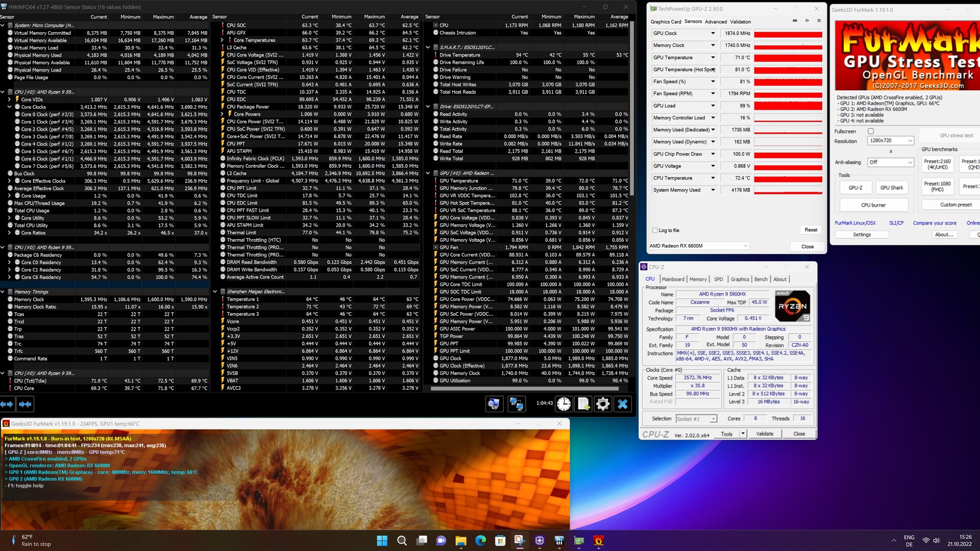
Task: Click GPU-Z refresh icon
Action: [807, 21]
